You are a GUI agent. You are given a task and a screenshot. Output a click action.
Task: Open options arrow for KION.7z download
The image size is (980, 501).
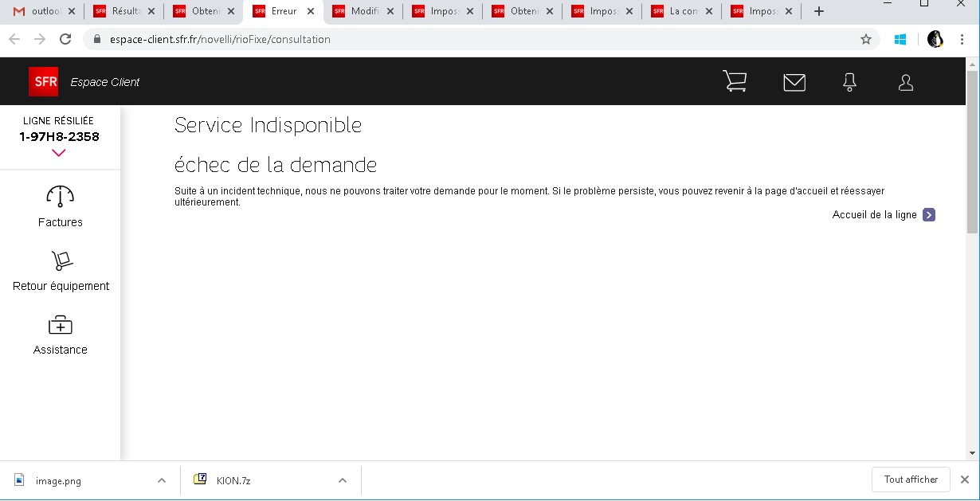point(343,480)
